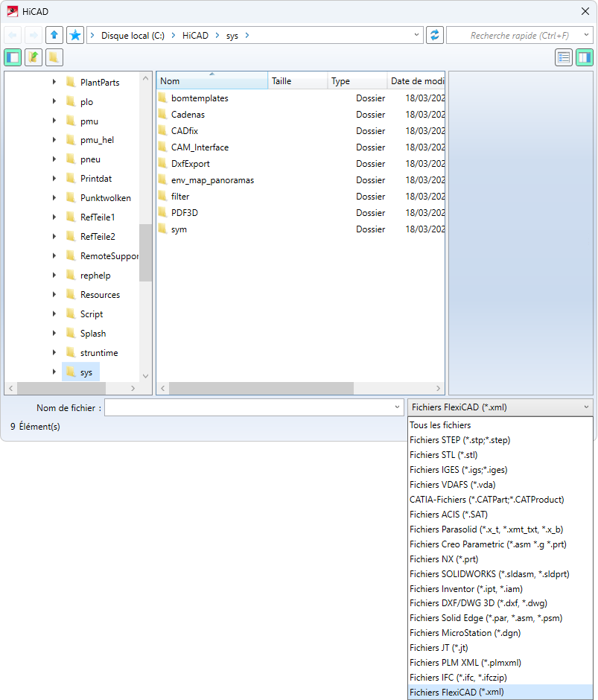Expand the PlantParts tree folder
598x700 pixels.
tap(54, 82)
